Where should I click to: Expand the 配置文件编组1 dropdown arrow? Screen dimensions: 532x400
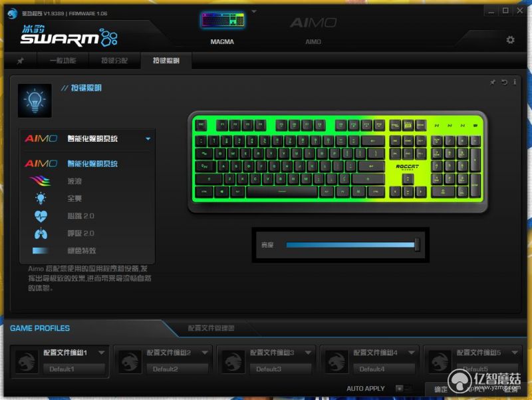click(102, 353)
